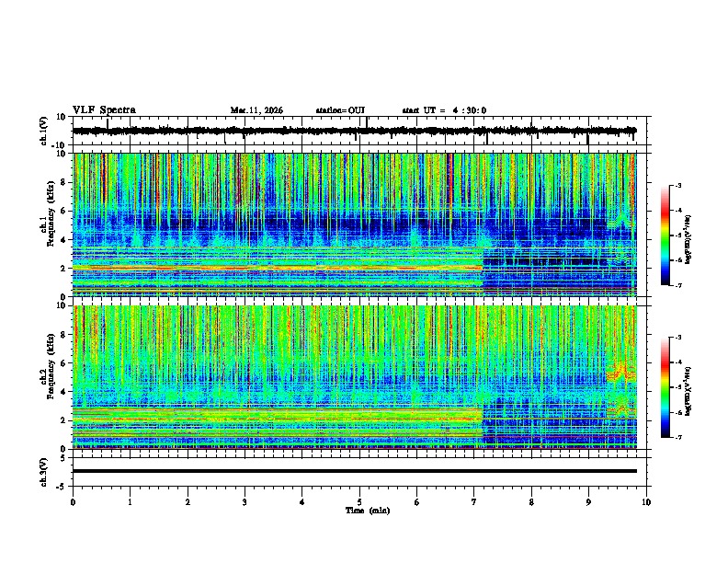Click ch.2 colorbar 'log(PSD)(V²/Hz)' label
The height and width of the screenshot is (563, 728).
pos(688,391)
